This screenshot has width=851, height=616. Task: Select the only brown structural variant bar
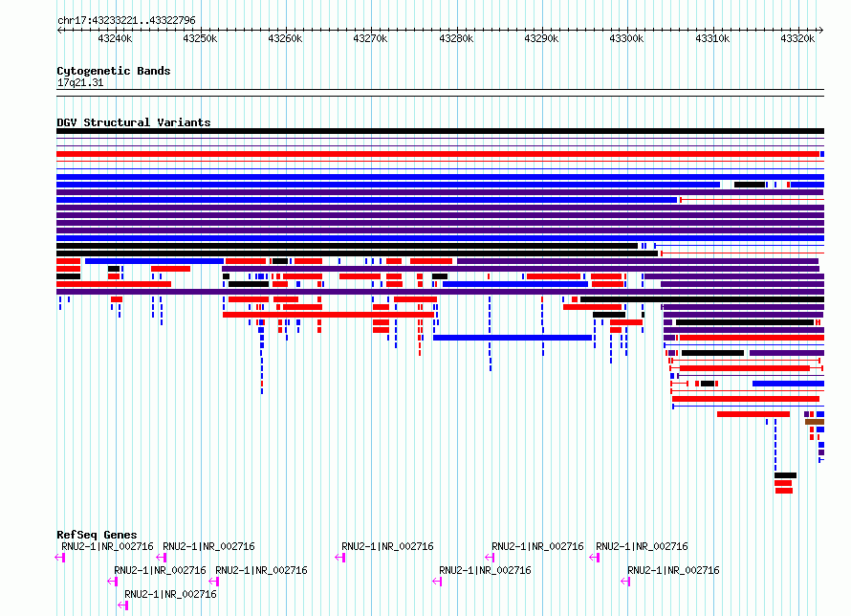pos(815,422)
